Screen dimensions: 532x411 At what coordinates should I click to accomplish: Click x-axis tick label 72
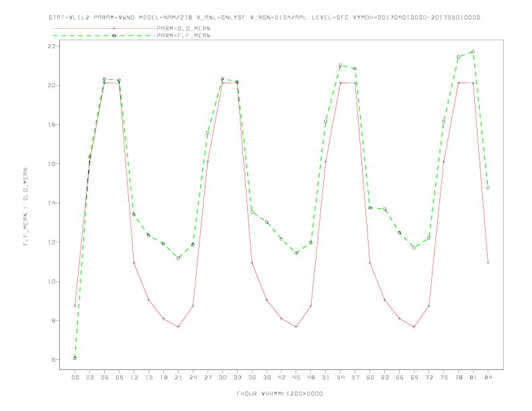[429, 377]
